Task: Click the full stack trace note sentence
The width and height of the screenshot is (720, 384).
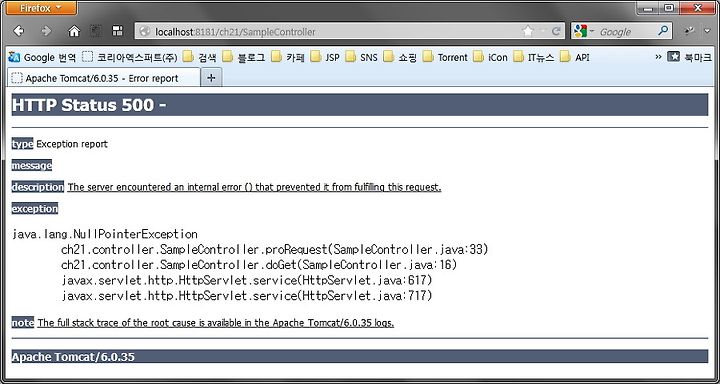Action: (216, 322)
